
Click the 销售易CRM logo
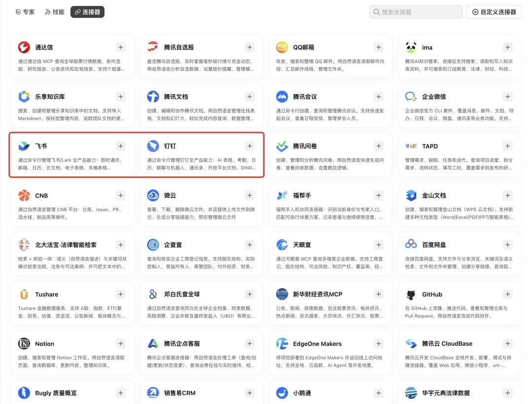tap(153, 393)
